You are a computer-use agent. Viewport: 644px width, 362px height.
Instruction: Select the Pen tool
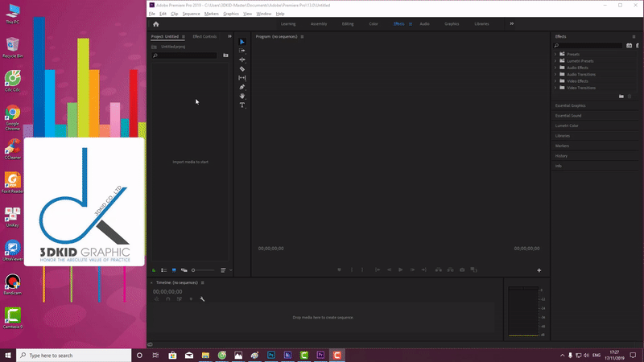coord(242,87)
